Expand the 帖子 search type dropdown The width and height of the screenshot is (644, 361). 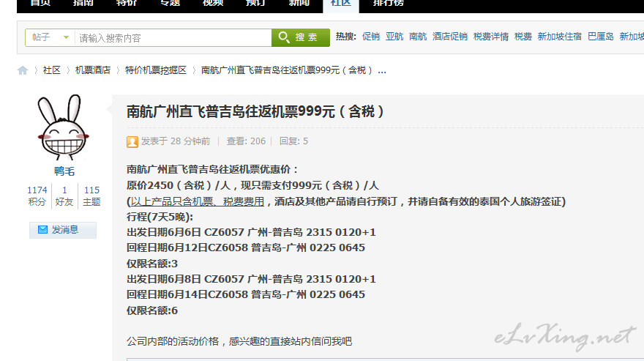tap(50, 37)
